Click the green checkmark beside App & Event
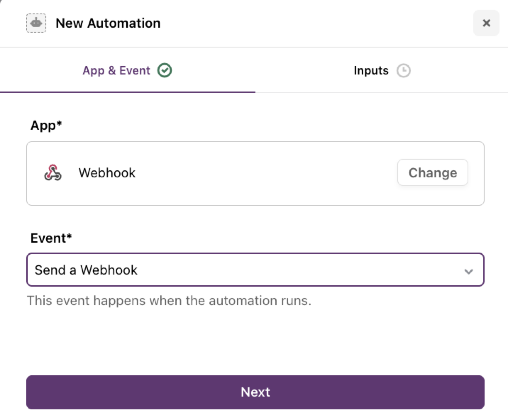508x420 pixels. [x=165, y=70]
